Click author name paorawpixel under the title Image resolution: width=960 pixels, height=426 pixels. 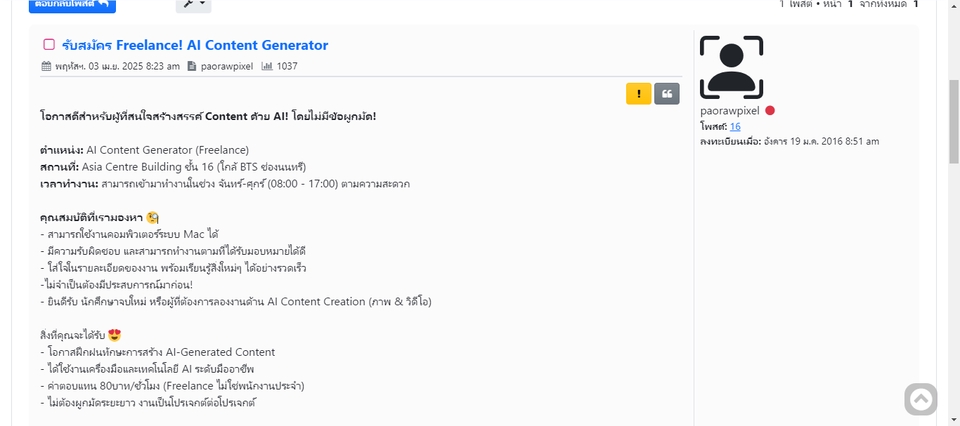pos(229,67)
